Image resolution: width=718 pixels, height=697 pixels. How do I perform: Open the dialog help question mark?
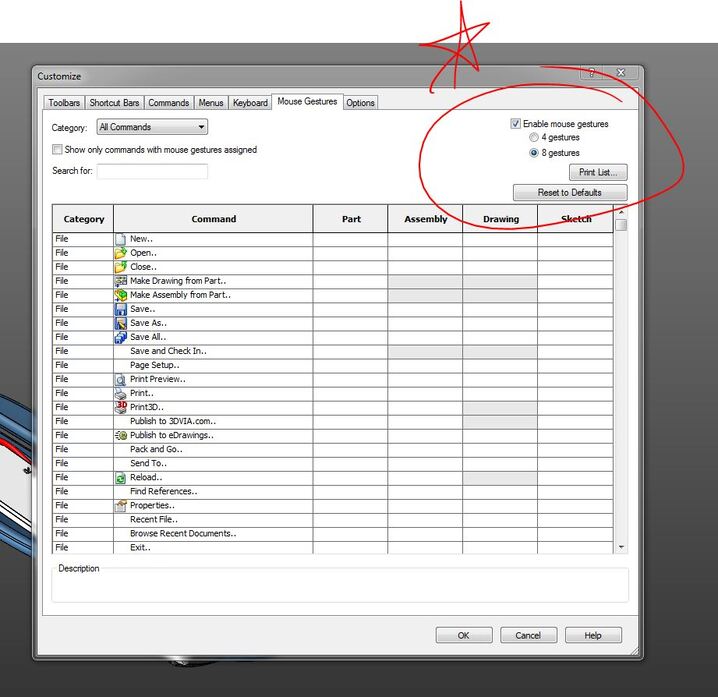(592, 72)
